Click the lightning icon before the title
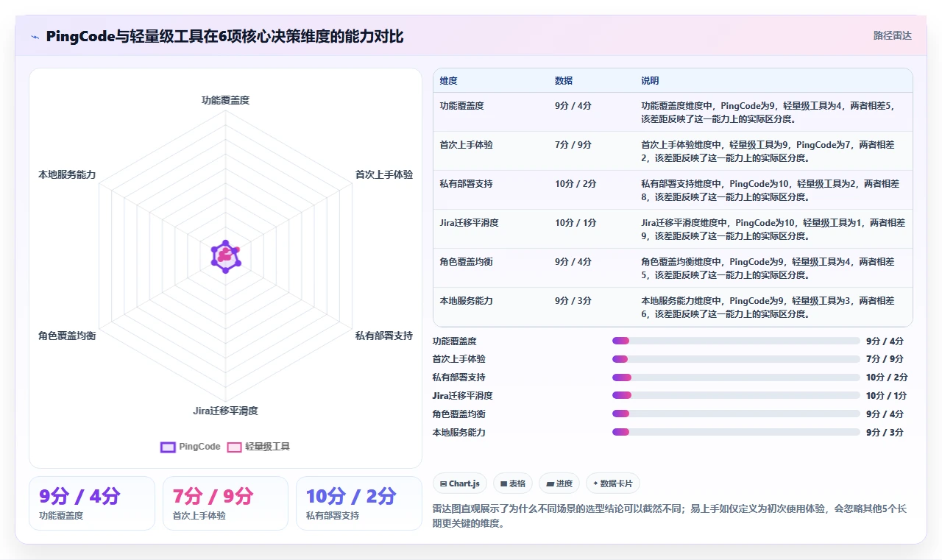 point(35,37)
